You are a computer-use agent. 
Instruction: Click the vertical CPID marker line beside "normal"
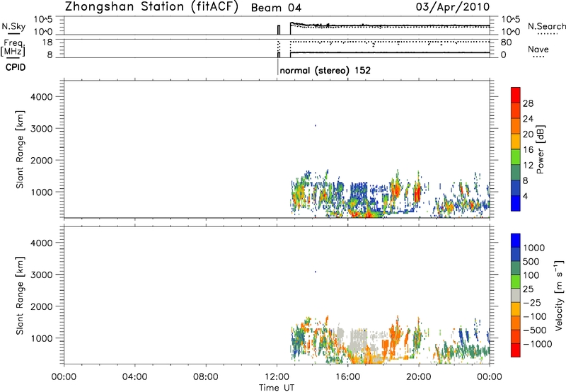coord(277,67)
